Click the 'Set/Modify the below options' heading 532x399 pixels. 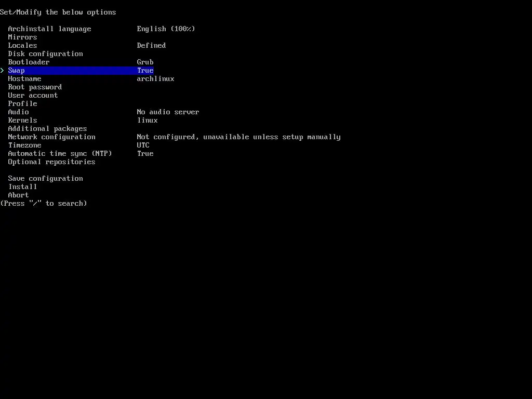pos(58,12)
